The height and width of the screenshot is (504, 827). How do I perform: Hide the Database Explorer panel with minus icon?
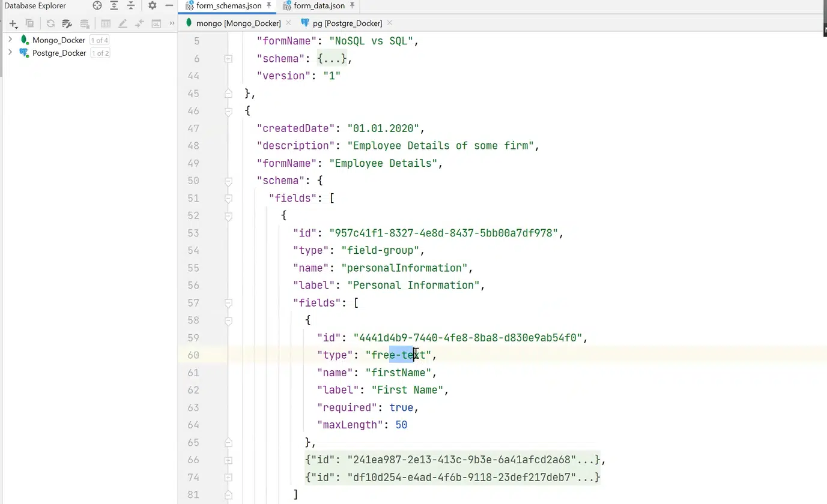pos(169,5)
